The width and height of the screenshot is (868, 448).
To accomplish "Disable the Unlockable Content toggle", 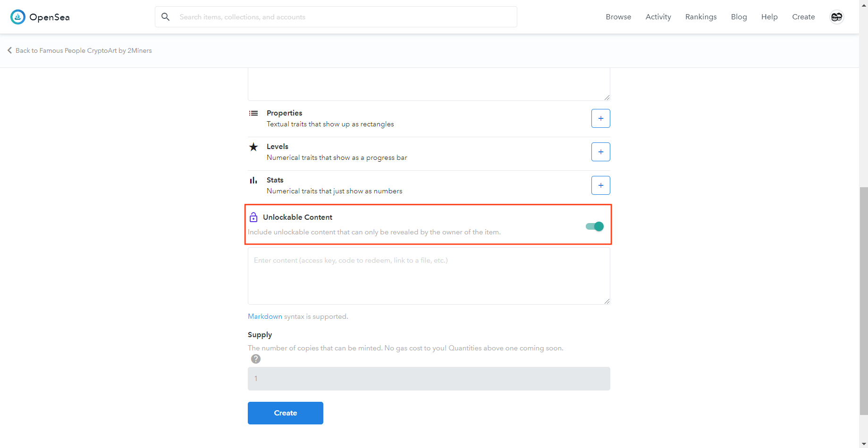I will pyautogui.click(x=595, y=226).
